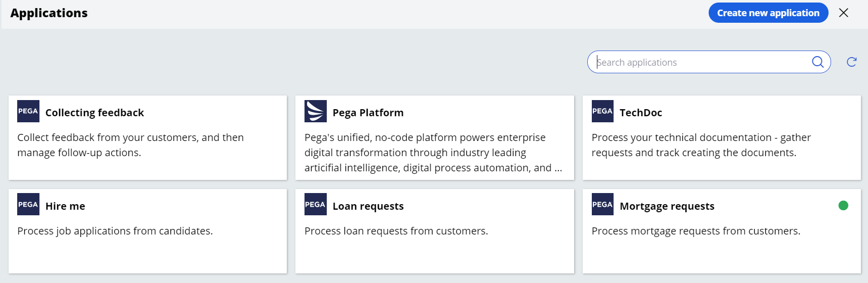Create a new application
Image resolution: width=868 pixels, height=283 pixels.
coord(768,13)
